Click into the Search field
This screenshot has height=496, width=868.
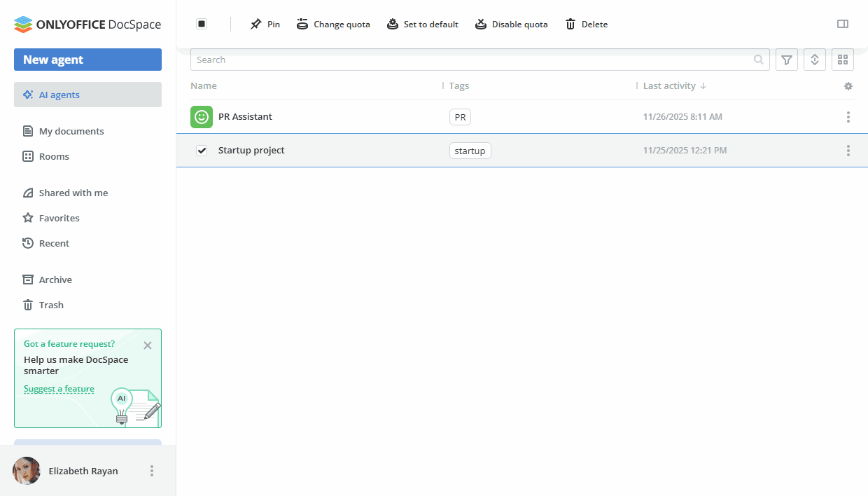pyautogui.click(x=469, y=60)
